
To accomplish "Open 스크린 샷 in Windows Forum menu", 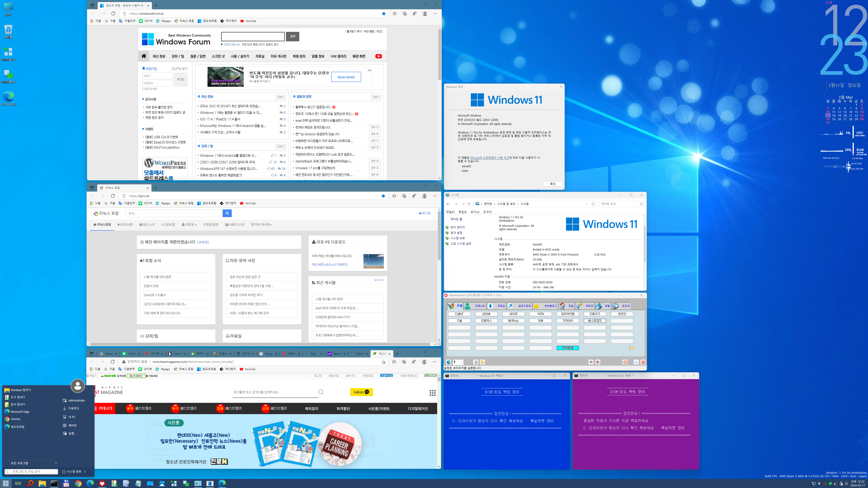I will 218,56.
